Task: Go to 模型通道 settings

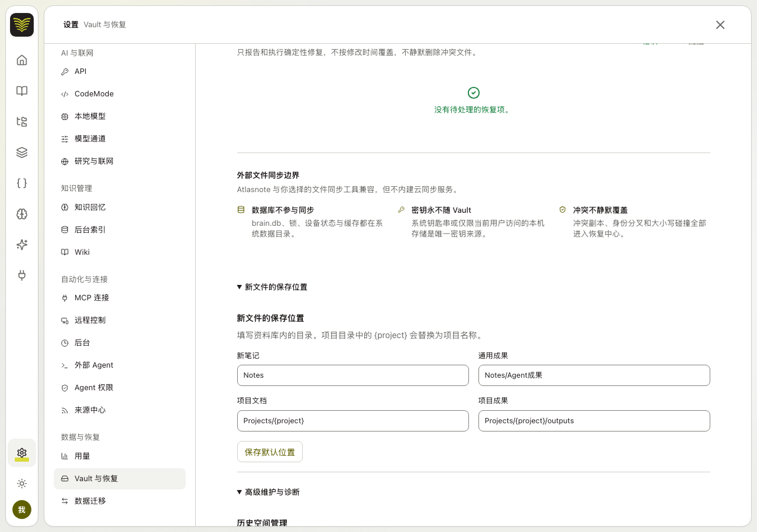Action: point(119,139)
